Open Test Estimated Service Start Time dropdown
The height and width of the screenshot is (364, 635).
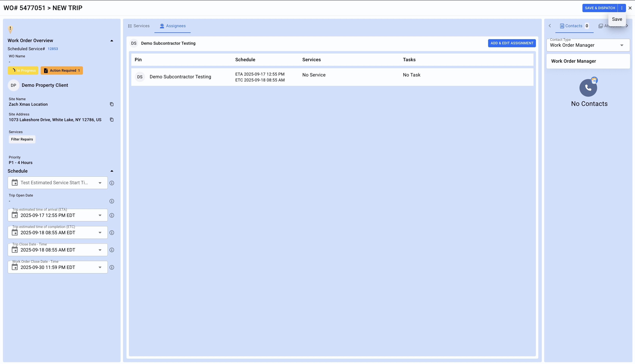[x=100, y=183]
